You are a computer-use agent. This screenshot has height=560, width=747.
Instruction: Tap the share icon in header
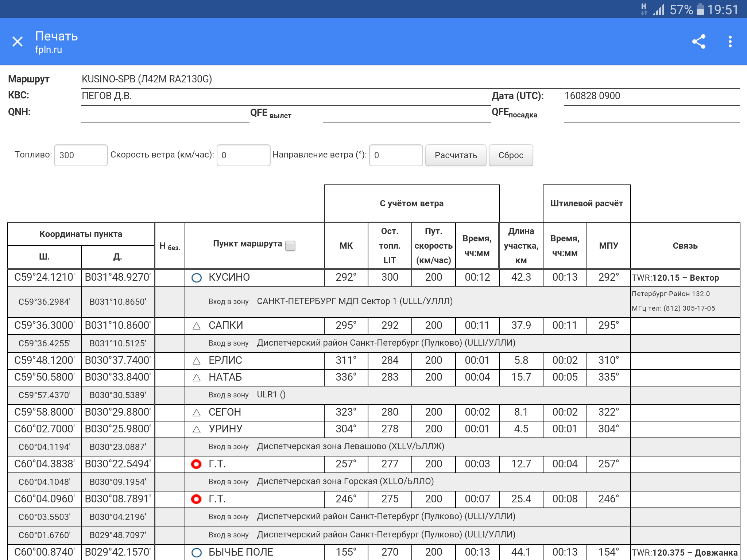[698, 42]
